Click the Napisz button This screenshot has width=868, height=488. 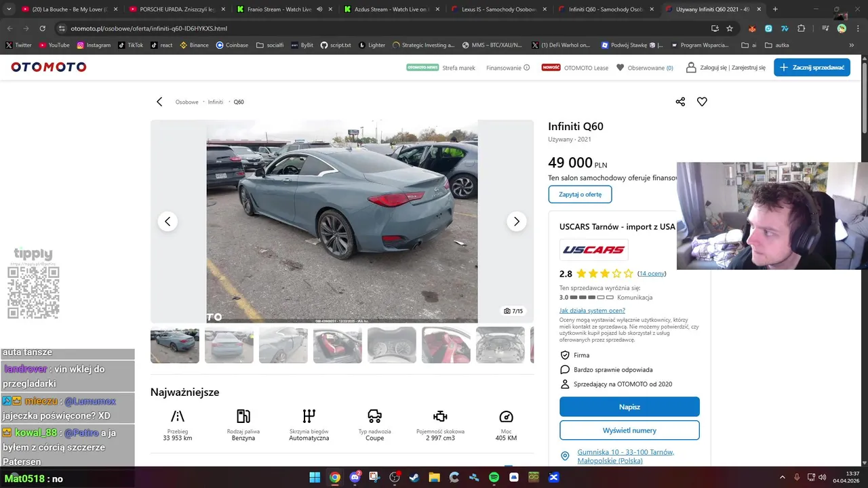[x=629, y=407]
